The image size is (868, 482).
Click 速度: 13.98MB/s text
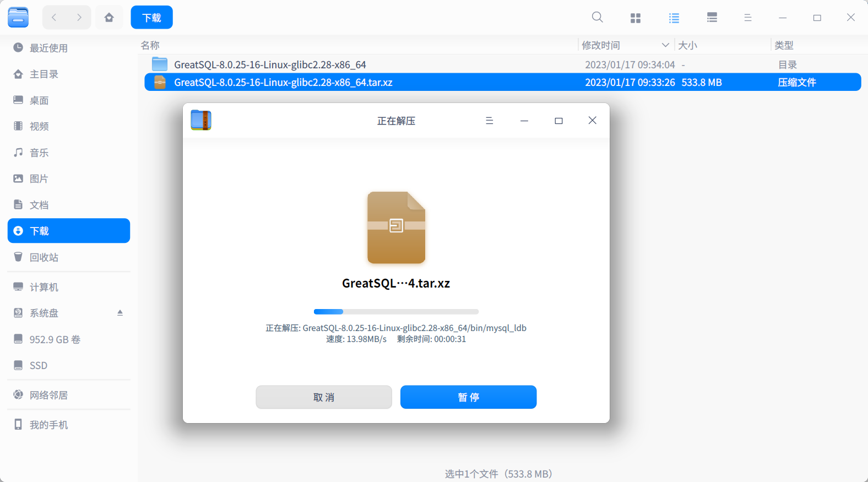(x=356, y=339)
